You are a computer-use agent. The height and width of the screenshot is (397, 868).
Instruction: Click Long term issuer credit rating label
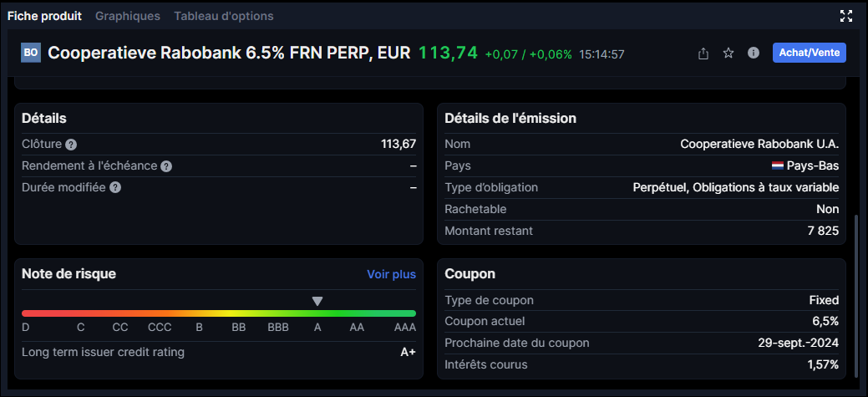103,352
